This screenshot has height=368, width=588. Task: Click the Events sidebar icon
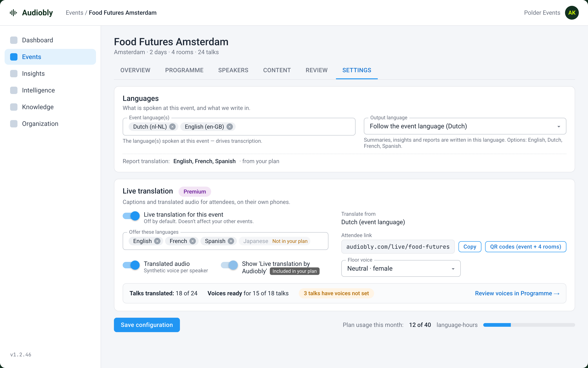pyautogui.click(x=14, y=57)
